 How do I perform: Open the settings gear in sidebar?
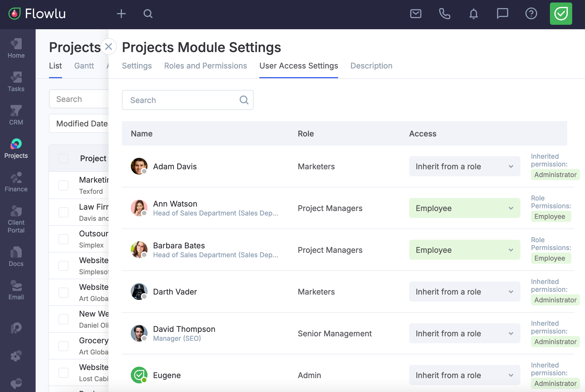[16, 356]
